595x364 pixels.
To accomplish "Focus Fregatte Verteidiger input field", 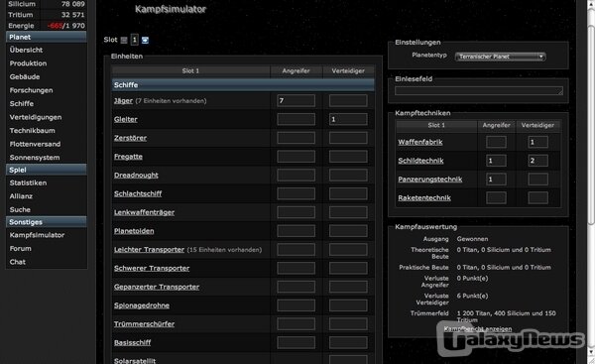I will click(x=348, y=157).
